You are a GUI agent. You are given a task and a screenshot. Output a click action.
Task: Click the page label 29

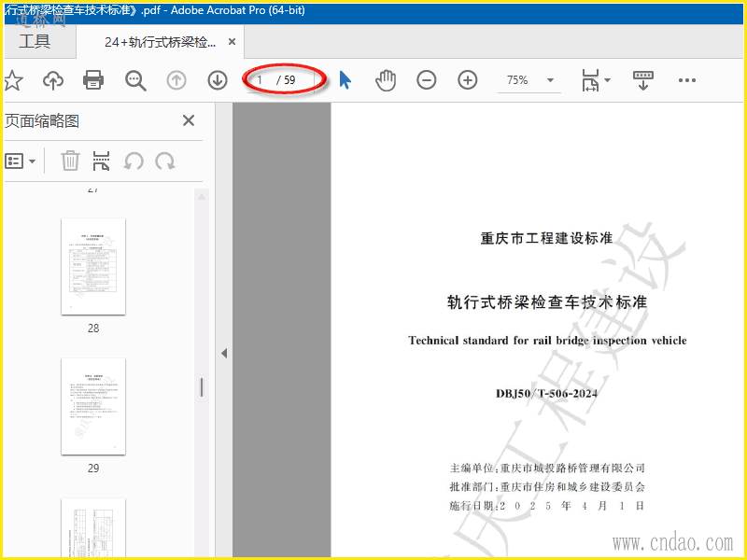[93, 469]
